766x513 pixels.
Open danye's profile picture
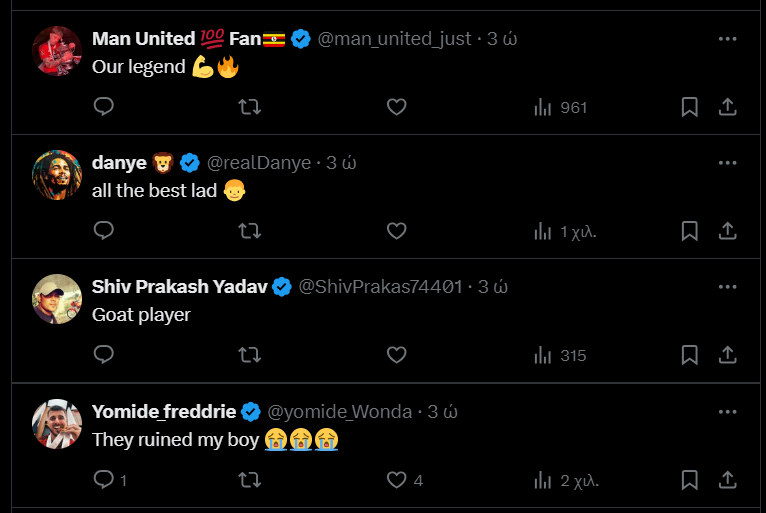(57, 175)
